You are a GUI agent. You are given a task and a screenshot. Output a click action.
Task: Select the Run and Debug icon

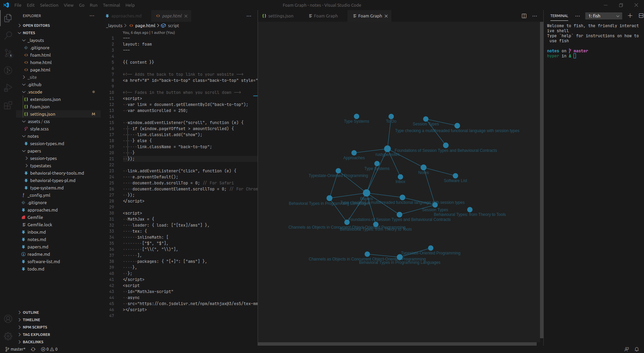[x=8, y=88]
